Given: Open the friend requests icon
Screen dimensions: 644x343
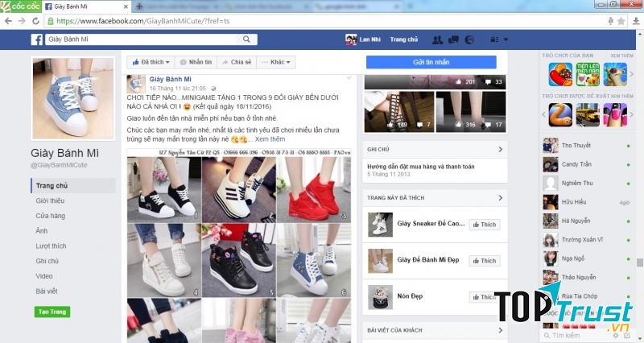Looking at the screenshot, I should (437, 39).
